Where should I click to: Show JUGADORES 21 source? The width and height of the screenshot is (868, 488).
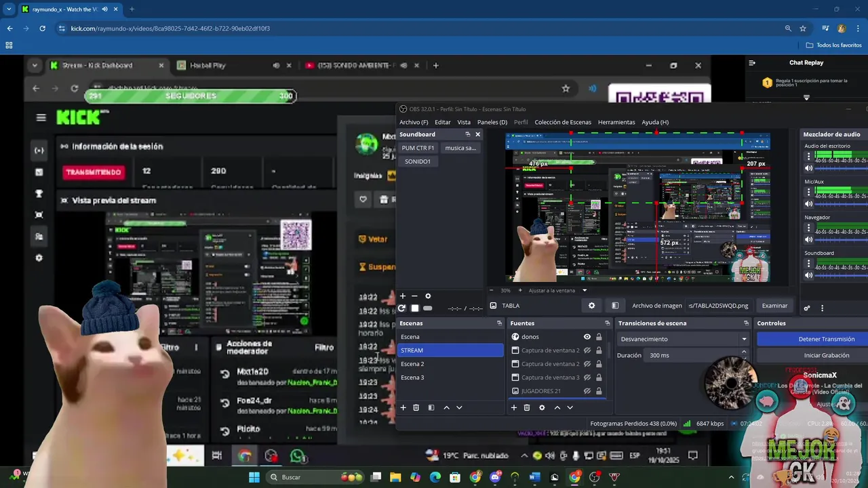(587, 391)
